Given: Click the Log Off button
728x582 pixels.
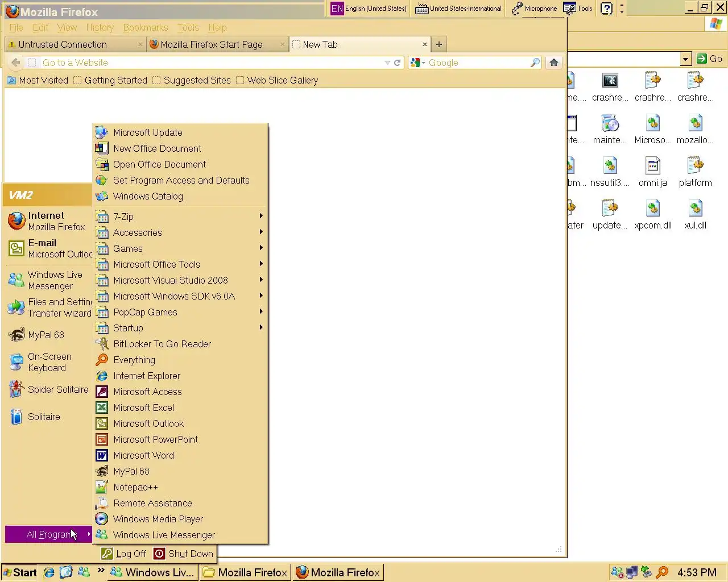Looking at the screenshot, I should 125,554.
